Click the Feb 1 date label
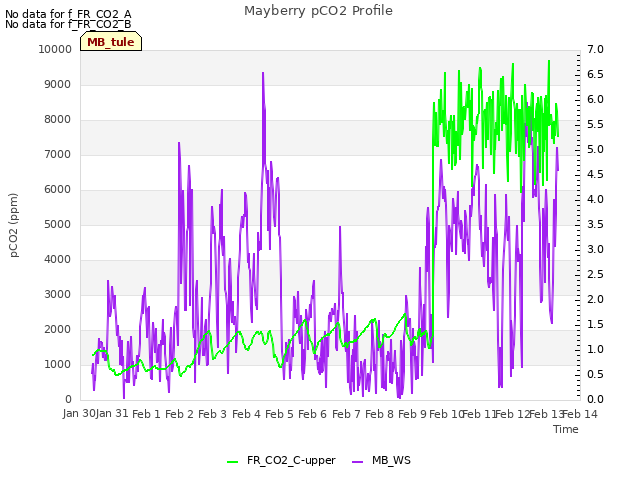This screenshot has height=480, width=640. [147, 414]
